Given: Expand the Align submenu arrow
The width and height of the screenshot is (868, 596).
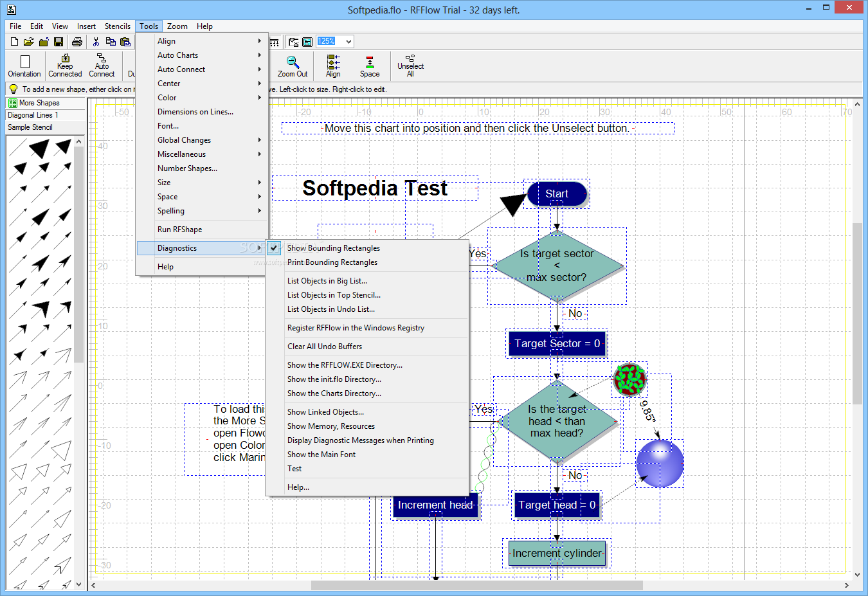Looking at the screenshot, I should point(260,41).
